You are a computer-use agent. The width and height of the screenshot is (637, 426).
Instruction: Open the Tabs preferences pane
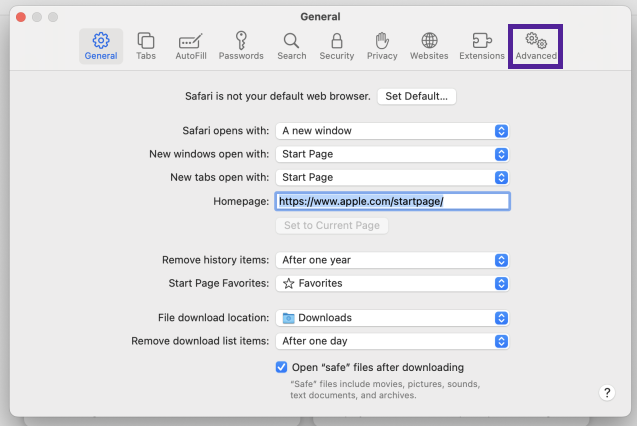(146, 46)
